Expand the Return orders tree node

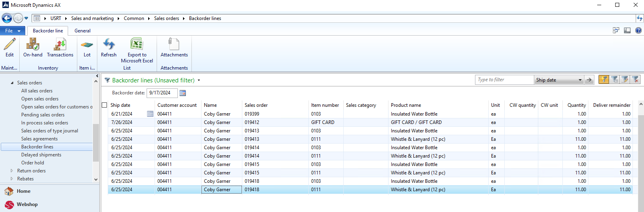pyautogui.click(x=12, y=171)
